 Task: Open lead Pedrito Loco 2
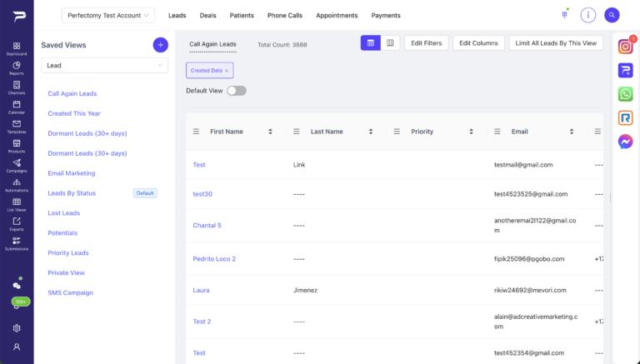pos(214,259)
